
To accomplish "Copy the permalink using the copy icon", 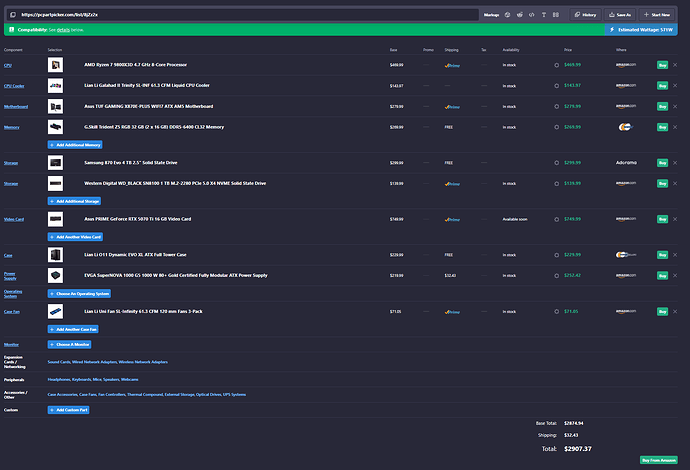I will [x=13, y=15].
